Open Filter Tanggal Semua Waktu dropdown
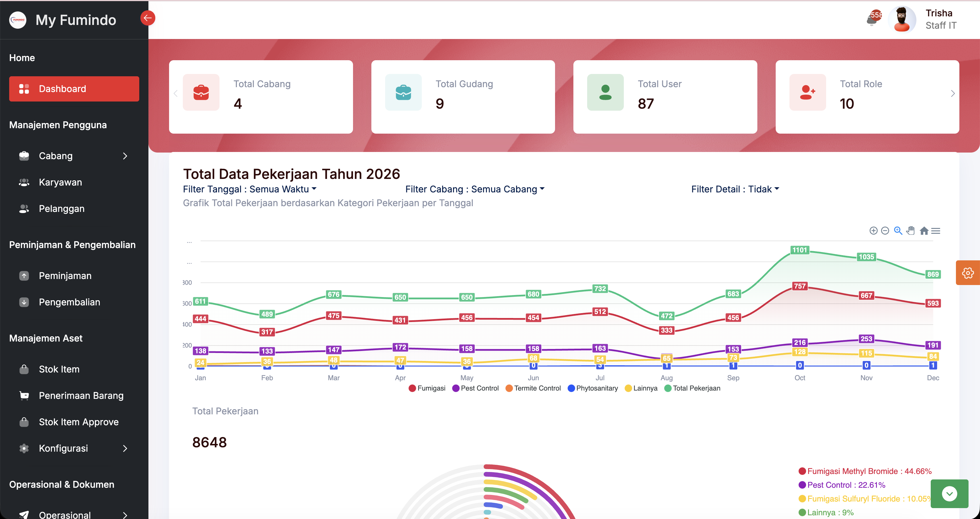 [x=250, y=189]
